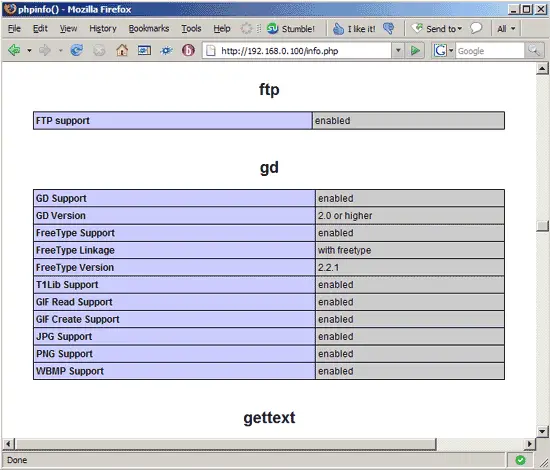This screenshot has height=470, width=550.
Task: Click the StumbleUpon Stumble! button
Action: [291, 28]
